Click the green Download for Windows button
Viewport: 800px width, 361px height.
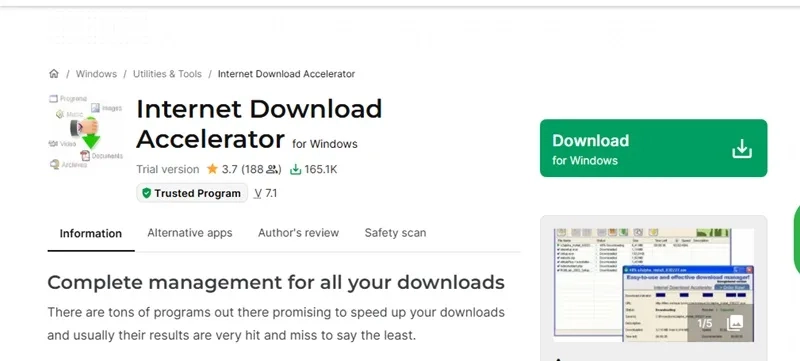653,148
